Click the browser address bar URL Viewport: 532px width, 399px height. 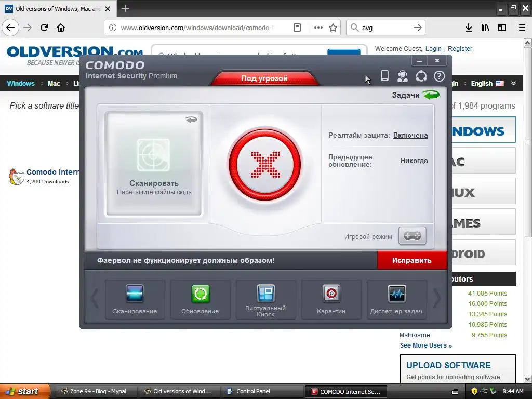pyautogui.click(x=197, y=28)
